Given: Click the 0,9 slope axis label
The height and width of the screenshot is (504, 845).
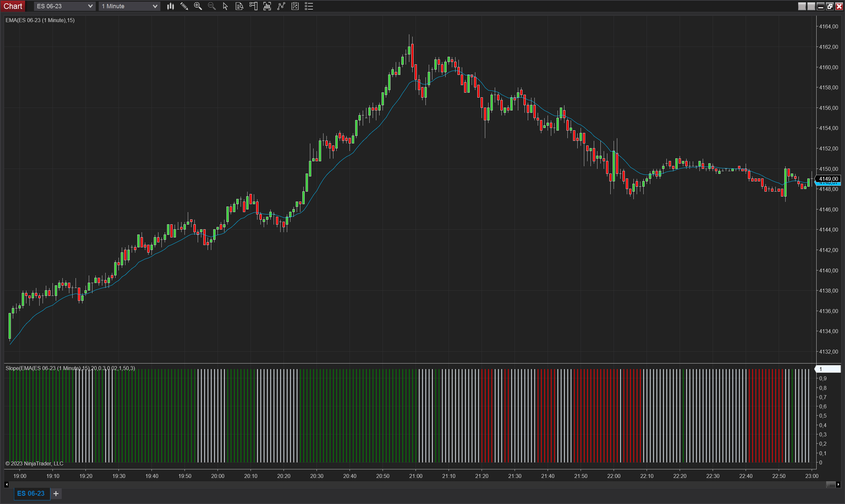Looking at the screenshot, I should click(x=823, y=378).
